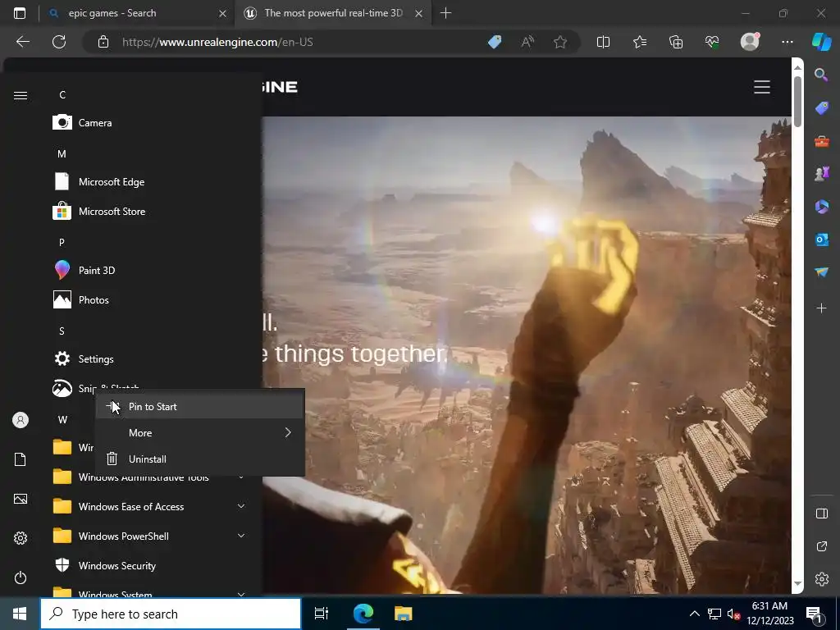
Task: Click the Read aloud icon
Action: (527, 42)
